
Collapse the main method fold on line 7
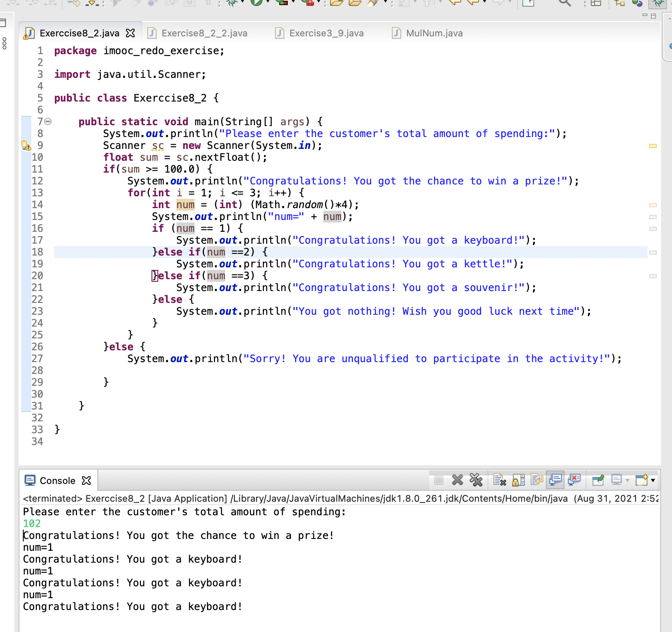(48, 122)
